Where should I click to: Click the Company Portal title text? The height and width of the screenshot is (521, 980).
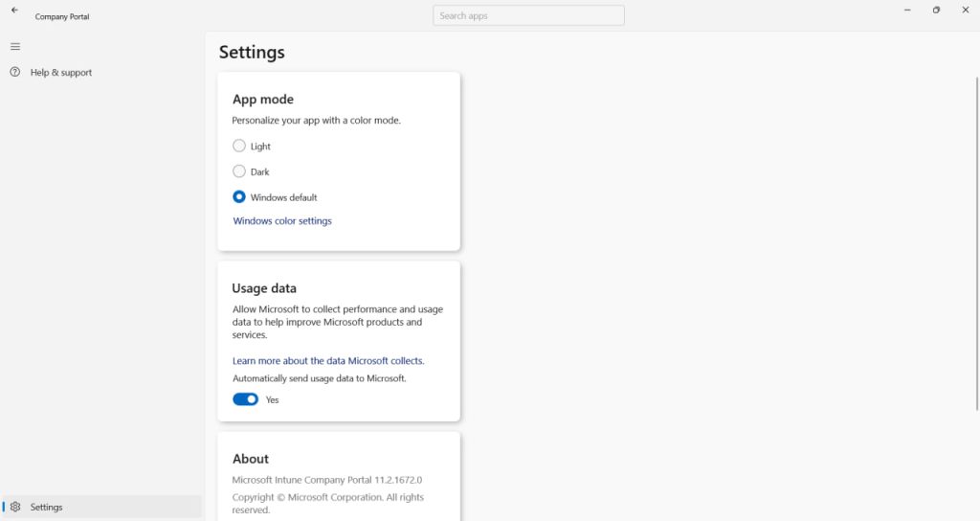[62, 16]
